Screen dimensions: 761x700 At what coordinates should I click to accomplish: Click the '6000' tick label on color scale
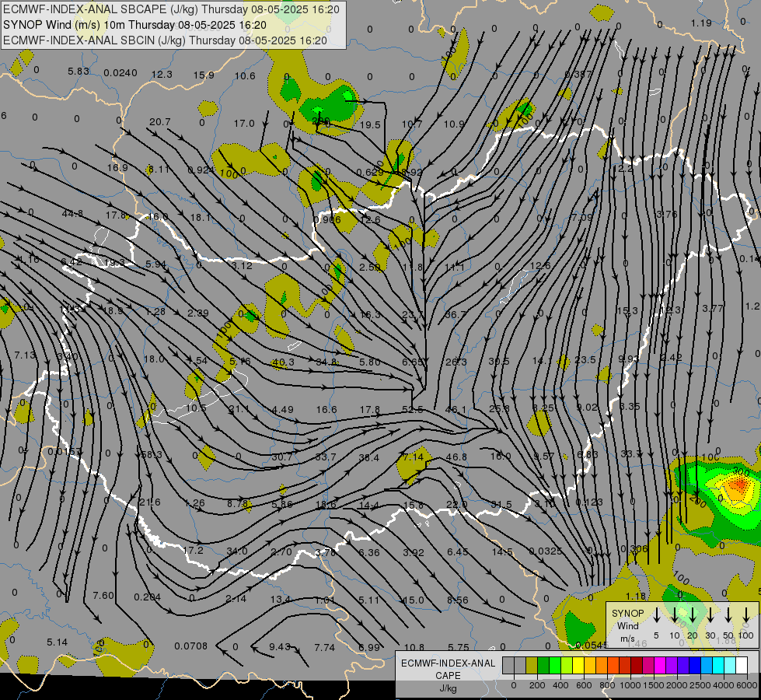[x=747, y=685]
